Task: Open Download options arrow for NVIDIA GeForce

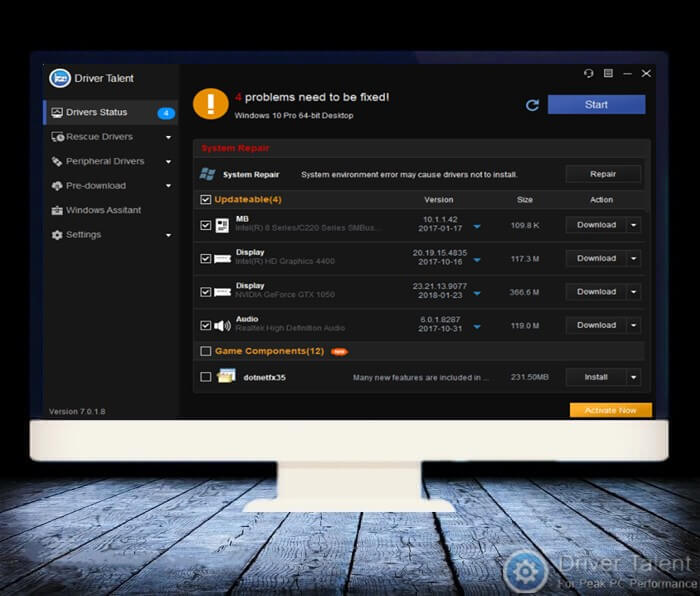Action: tap(633, 292)
